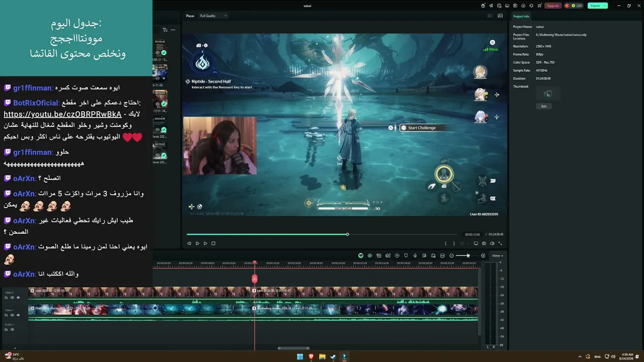The height and width of the screenshot is (362, 644).
Task: Open the youtu.be link in chat
Action: click(62, 114)
